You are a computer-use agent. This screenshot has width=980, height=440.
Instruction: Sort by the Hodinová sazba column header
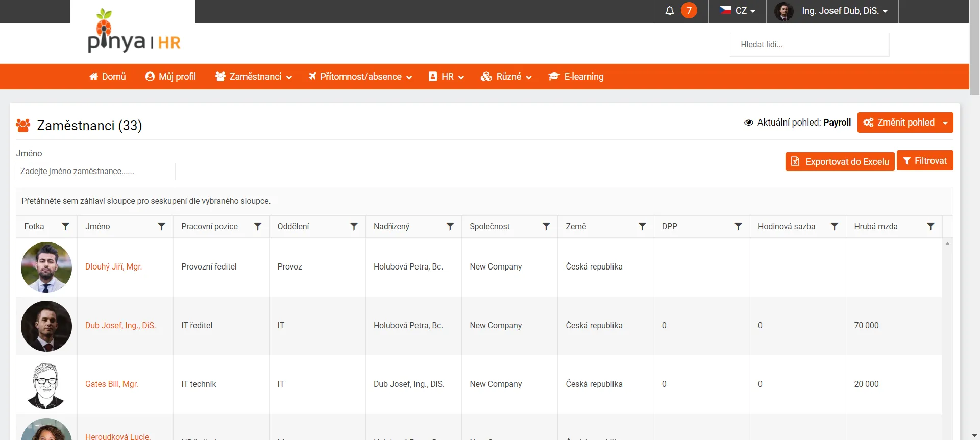point(787,227)
